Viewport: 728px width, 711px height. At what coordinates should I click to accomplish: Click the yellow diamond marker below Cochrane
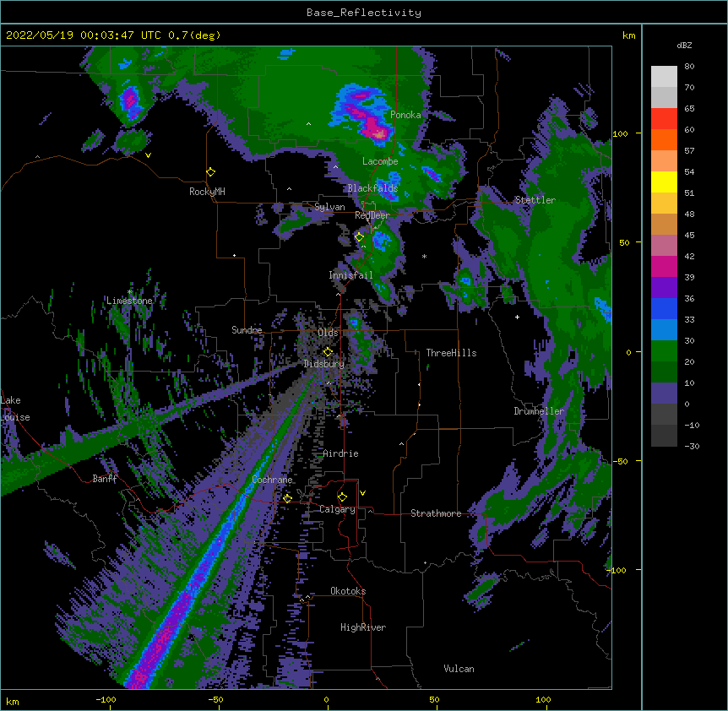pyautogui.click(x=287, y=499)
